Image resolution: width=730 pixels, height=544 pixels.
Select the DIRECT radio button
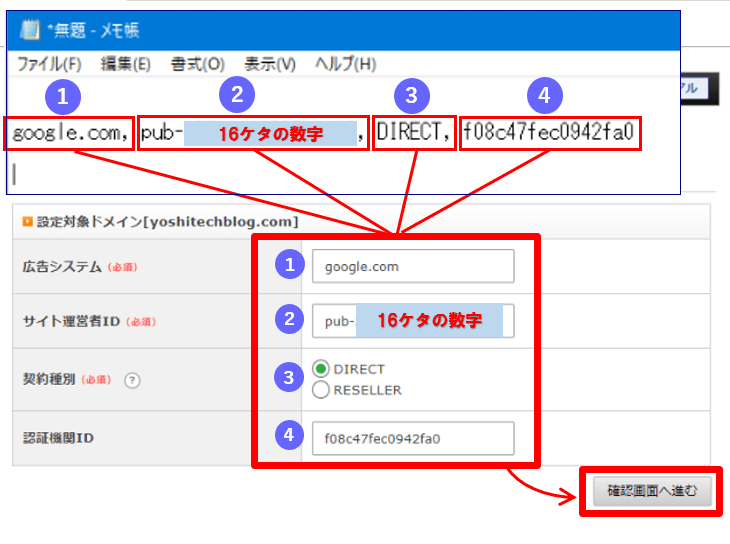(321, 369)
